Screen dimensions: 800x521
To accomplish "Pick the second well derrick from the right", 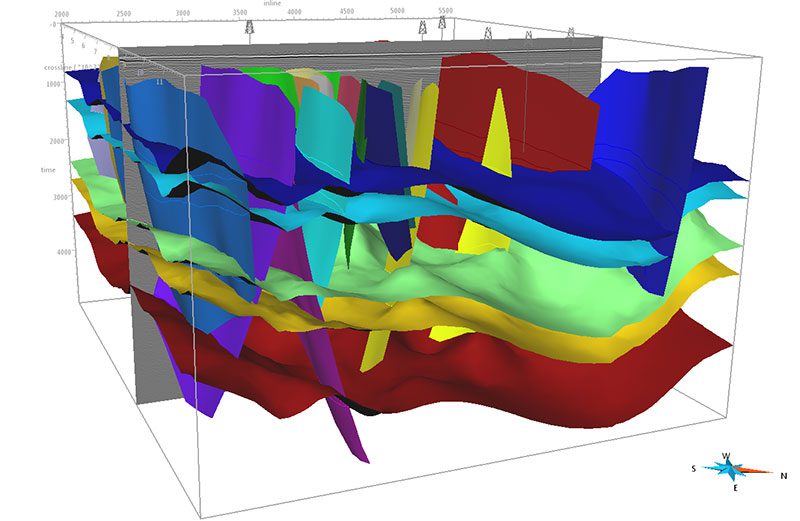I will click(529, 35).
